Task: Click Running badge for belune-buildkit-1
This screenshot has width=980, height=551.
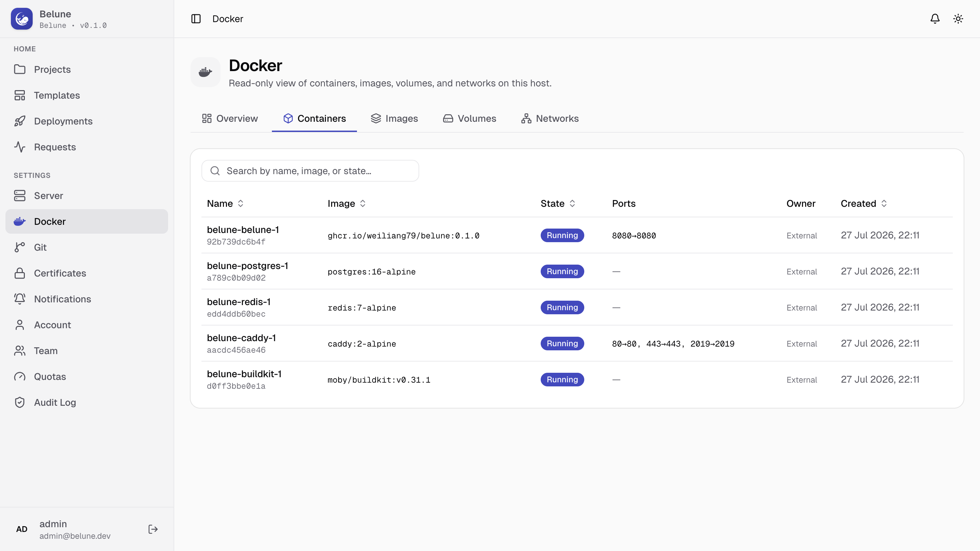Action: click(562, 380)
